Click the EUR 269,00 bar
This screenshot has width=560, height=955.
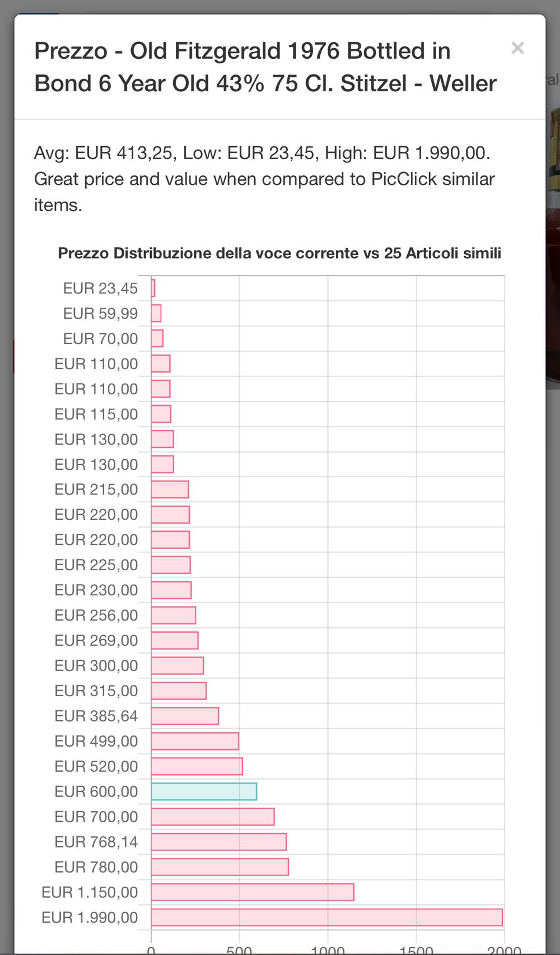coord(175,640)
